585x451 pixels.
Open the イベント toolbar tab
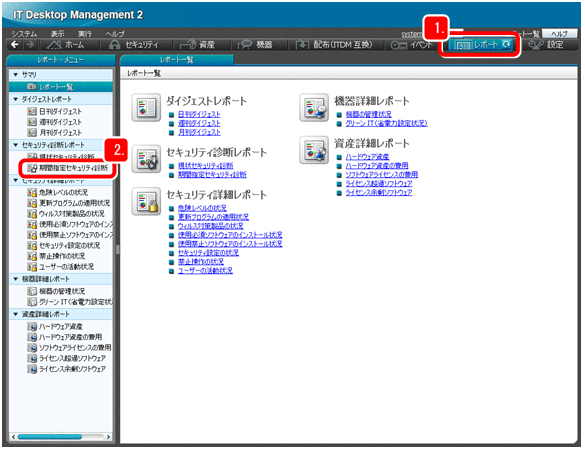(x=412, y=45)
